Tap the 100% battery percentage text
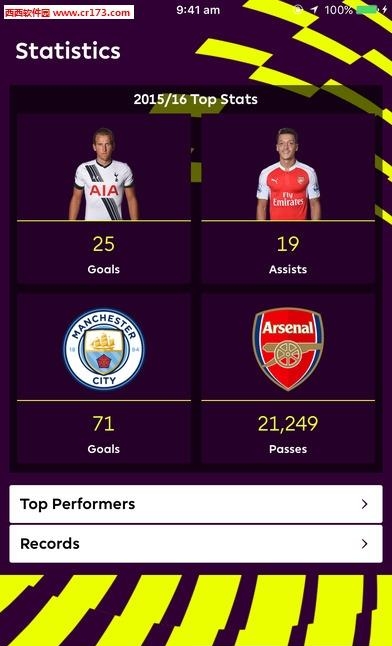This screenshot has height=646, width=392. (x=339, y=10)
